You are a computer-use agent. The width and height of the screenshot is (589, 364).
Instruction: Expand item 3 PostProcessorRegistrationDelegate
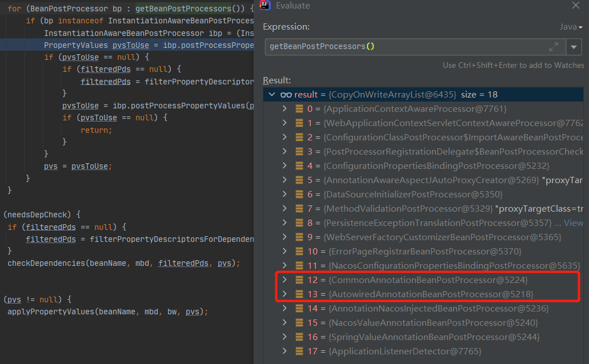(x=285, y=151)
